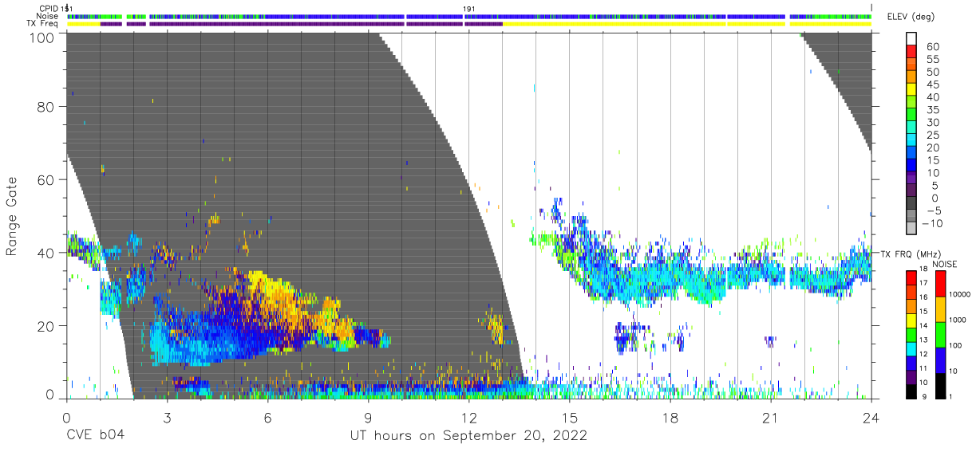Click the '-10' value on the ELEV scale

point(933,224)
